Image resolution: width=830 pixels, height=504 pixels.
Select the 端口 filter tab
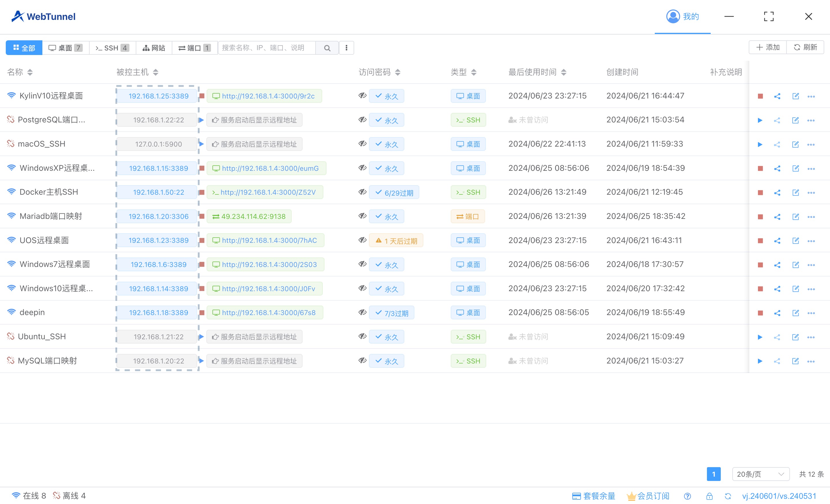coord(195,48)
